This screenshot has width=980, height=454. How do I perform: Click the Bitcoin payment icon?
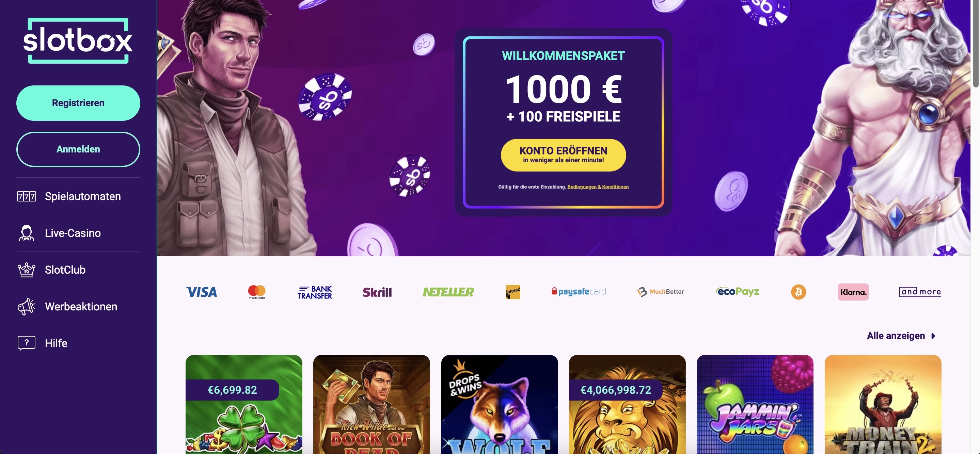(799, 292)
